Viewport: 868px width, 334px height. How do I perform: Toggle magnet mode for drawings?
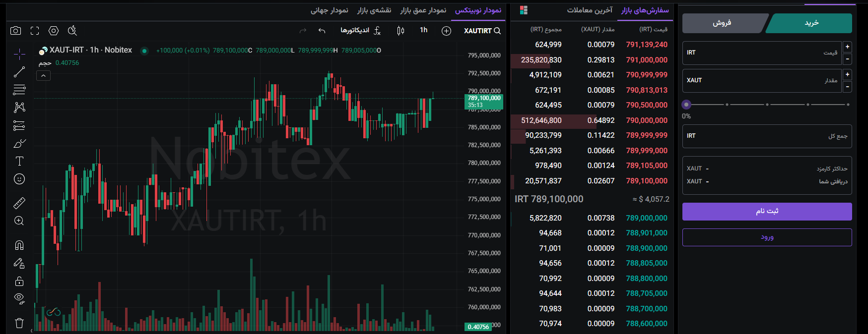[x=19, y=245]
